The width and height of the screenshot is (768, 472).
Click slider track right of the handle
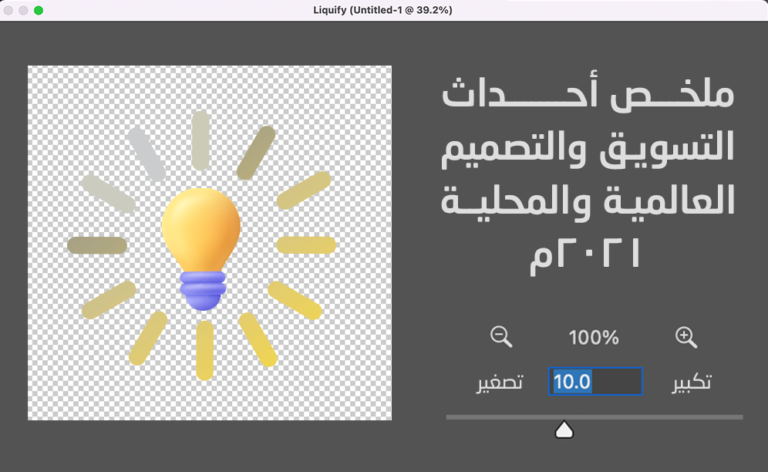(660, 417)
